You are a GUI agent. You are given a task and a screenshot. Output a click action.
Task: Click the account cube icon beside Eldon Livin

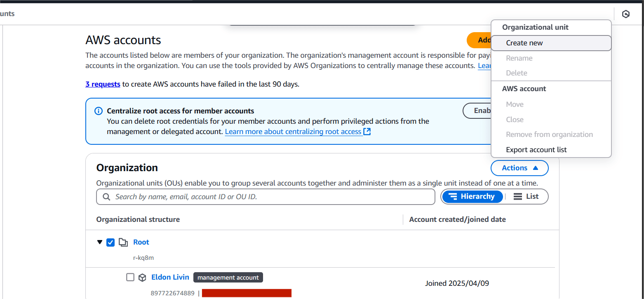click(x=142, y=278)
